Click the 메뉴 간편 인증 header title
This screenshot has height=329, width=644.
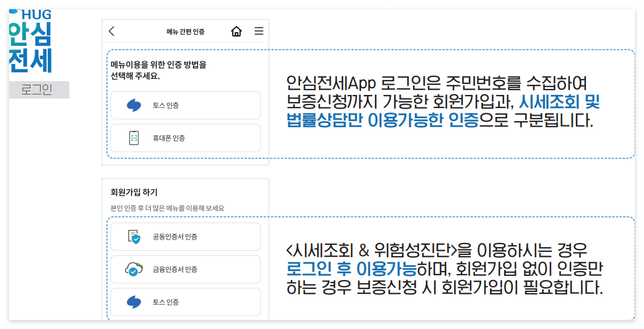(185, 32)
